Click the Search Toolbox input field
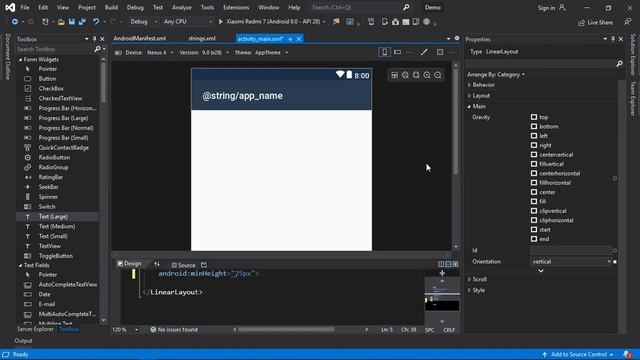This screenshot has width=640, height=360. click(x=55, y=49)
